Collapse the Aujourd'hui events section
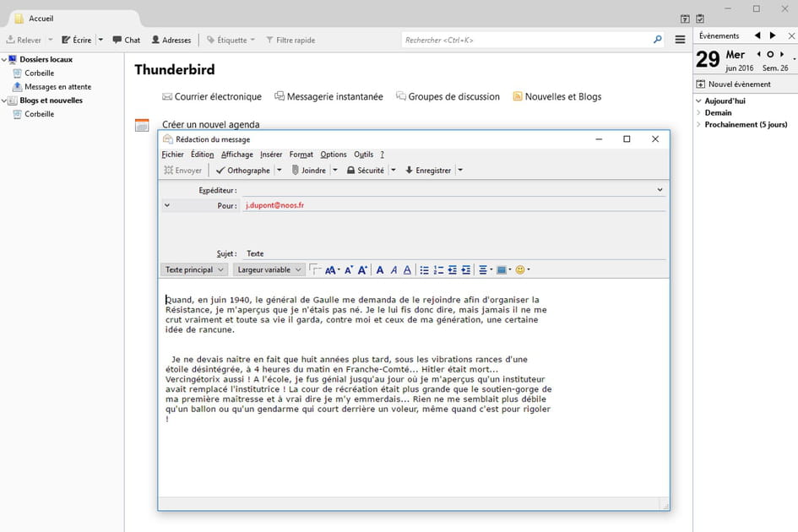This screenshot has height=532, width=798. (698, 101)
